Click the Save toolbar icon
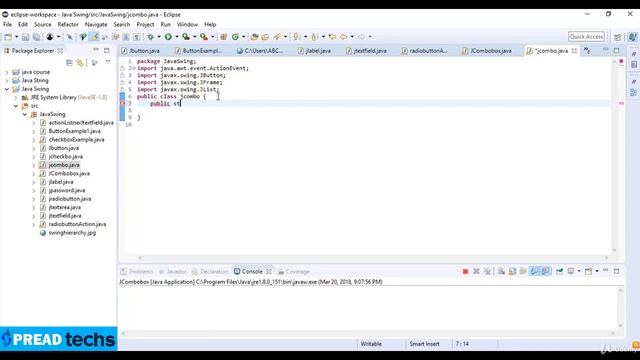The height and width of the screenshot is (360, 640). coord(25,37)
